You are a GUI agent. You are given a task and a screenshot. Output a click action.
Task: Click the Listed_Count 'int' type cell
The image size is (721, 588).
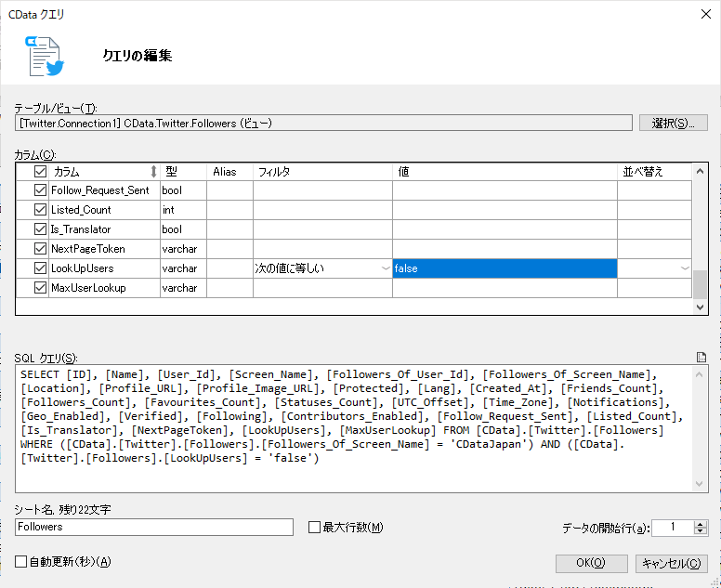[183, 210]
